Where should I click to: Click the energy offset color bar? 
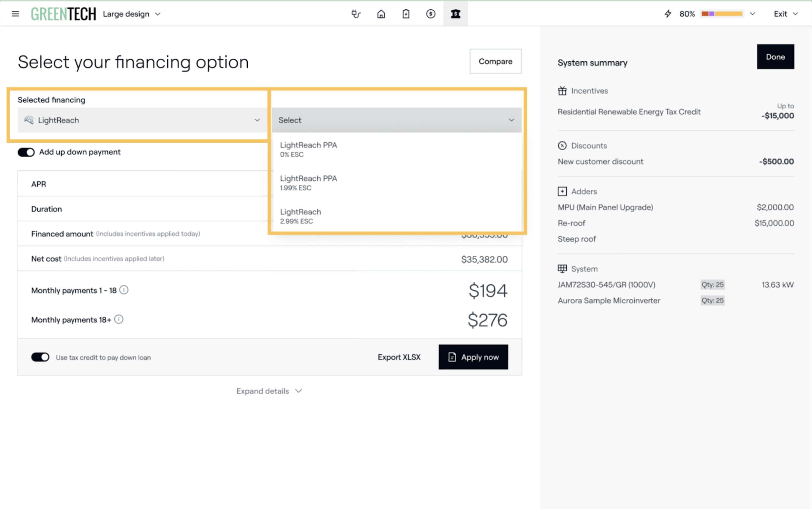[722, 14]
